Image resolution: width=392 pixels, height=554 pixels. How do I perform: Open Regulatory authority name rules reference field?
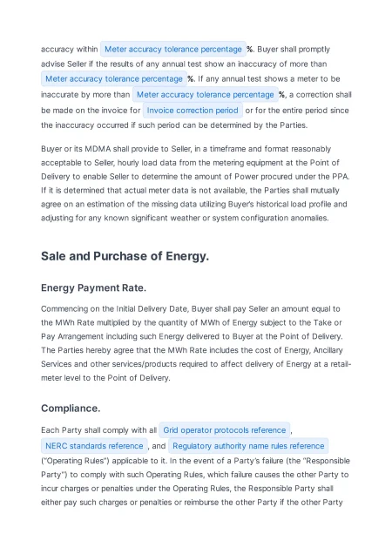click(248, 446)
